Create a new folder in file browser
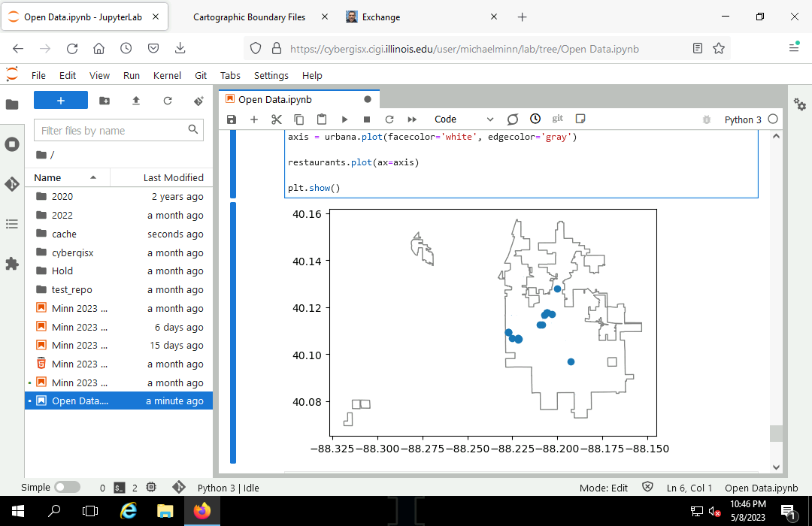The height and width of the screenshot is (526, 812). [x=105, y=101]
